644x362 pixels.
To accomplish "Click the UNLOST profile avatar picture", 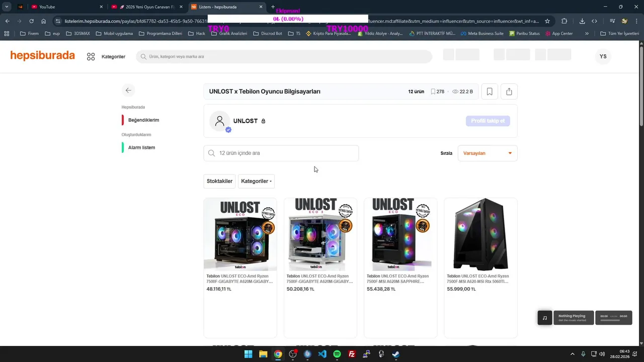I will [219, 121].
